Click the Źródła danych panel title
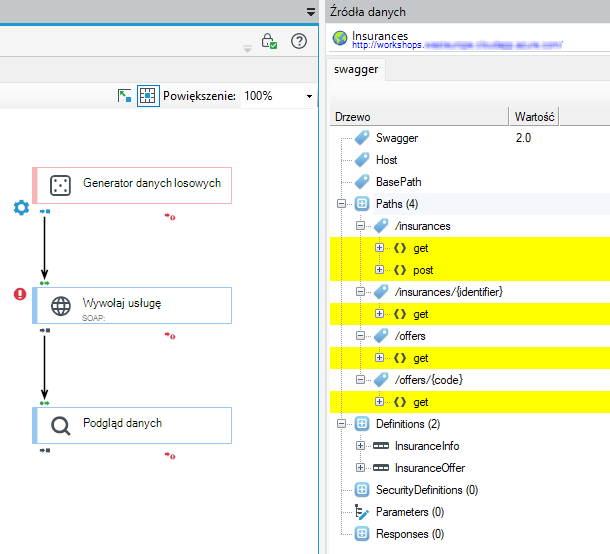Viewport: 610px width, 554px height. (x=367, y=12)
